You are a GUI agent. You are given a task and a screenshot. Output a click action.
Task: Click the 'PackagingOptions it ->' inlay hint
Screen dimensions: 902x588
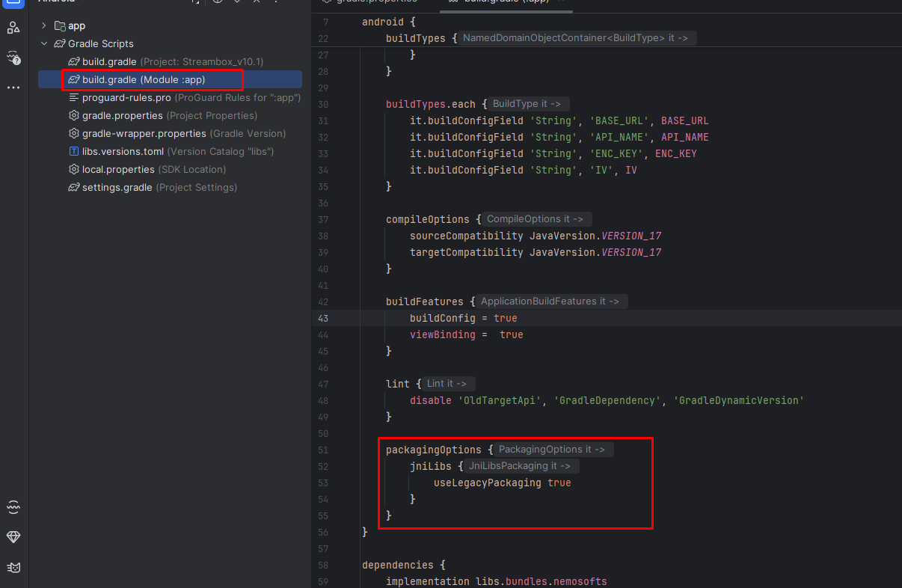pos(553,450)
